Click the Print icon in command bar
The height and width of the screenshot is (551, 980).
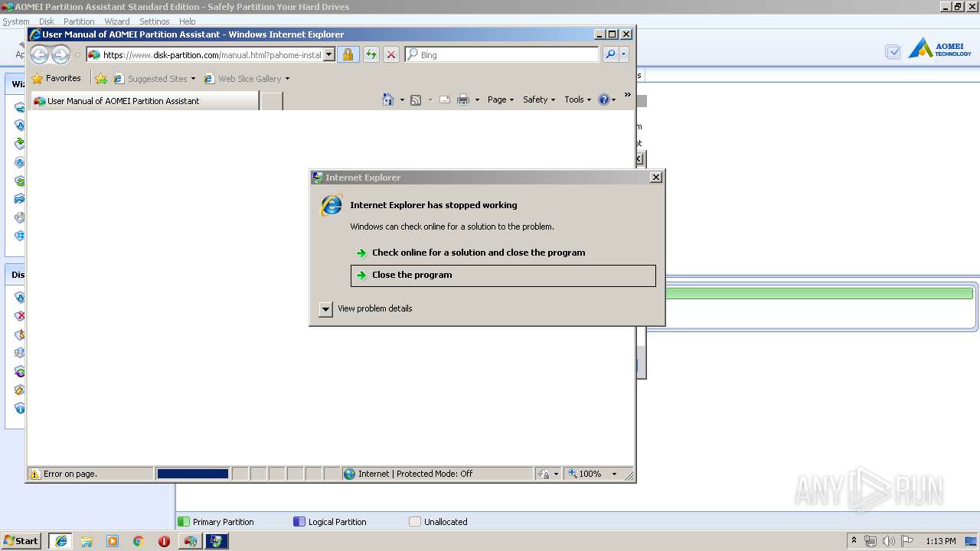463,99
